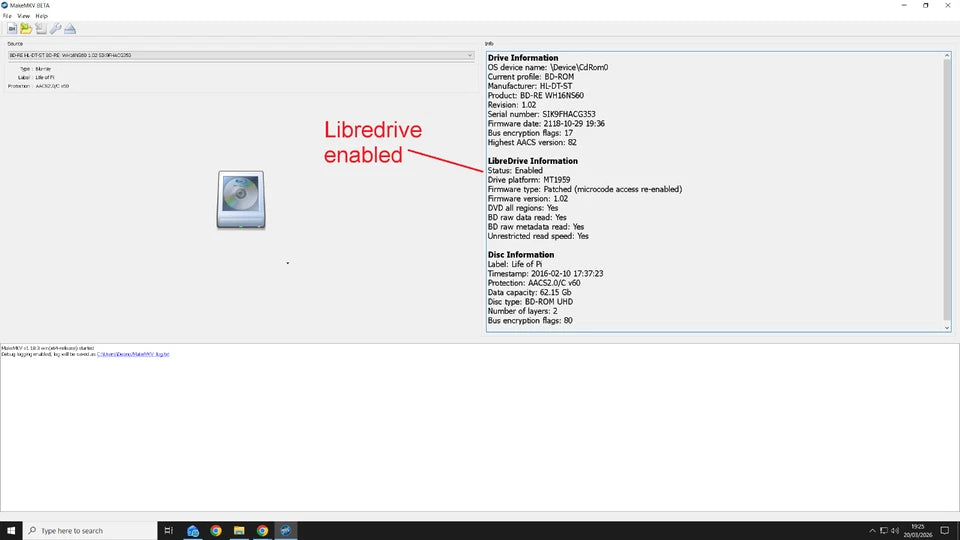The height and width of the screenshot is (540, 960).
Task: Click the Backup disc toolbar icon
Action: click(40, 28)
